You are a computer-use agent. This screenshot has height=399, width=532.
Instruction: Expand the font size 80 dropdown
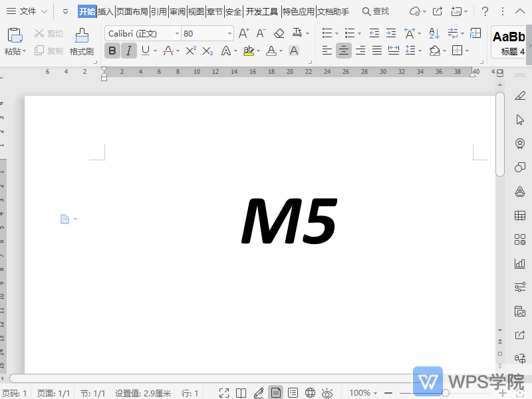click(x=229, y=33)
